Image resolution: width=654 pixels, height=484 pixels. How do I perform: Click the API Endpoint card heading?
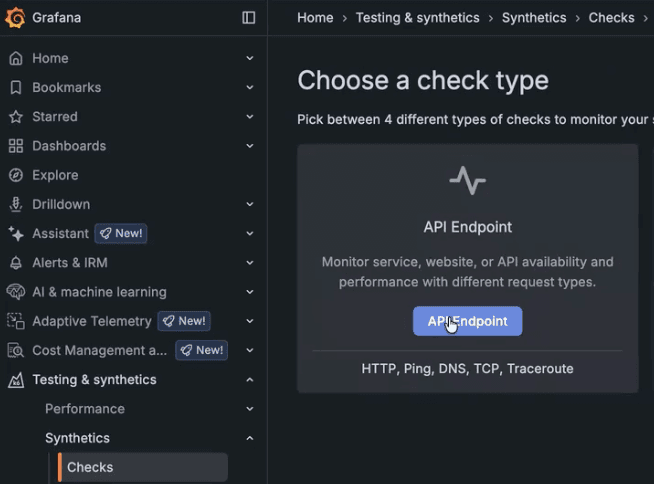pos(468,227)
